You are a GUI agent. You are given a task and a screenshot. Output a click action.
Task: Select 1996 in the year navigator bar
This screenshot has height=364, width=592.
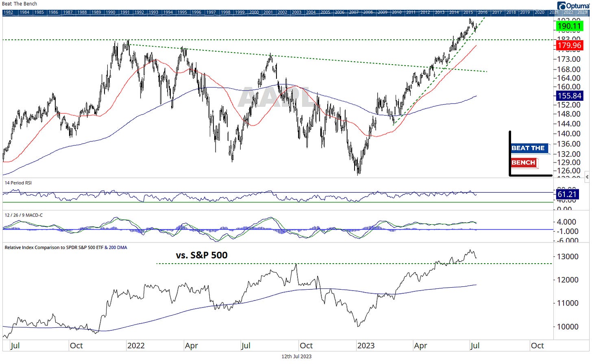click(196, 12)
